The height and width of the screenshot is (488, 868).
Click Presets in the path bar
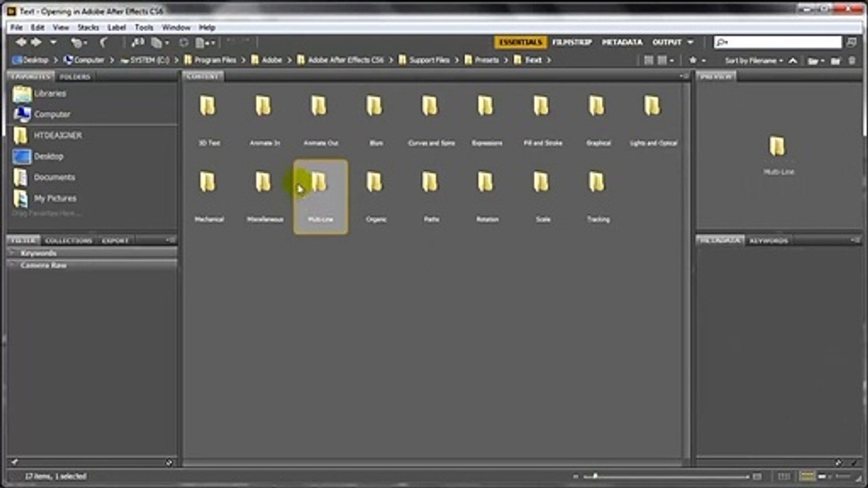(x=481, y=60)
